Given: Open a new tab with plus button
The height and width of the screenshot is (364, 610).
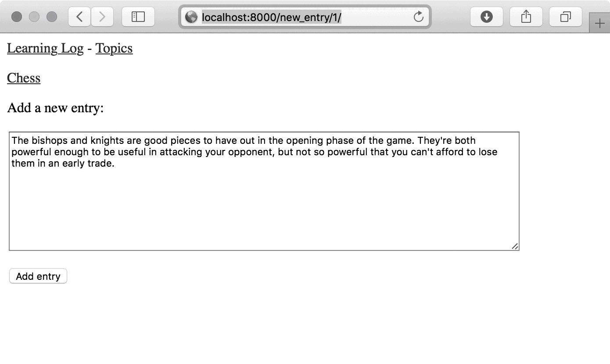Looking at the screenshot, I should tap(599, 23).
